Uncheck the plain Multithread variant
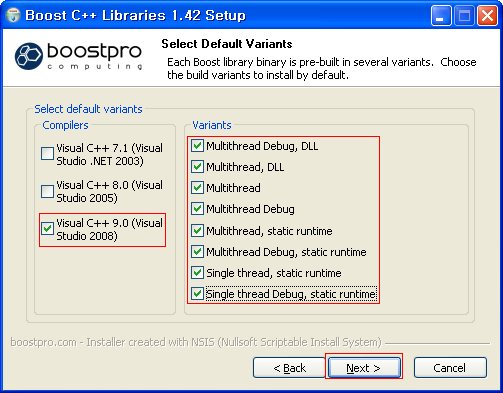Viewport: 503px width, 393px height. [197, 188]
